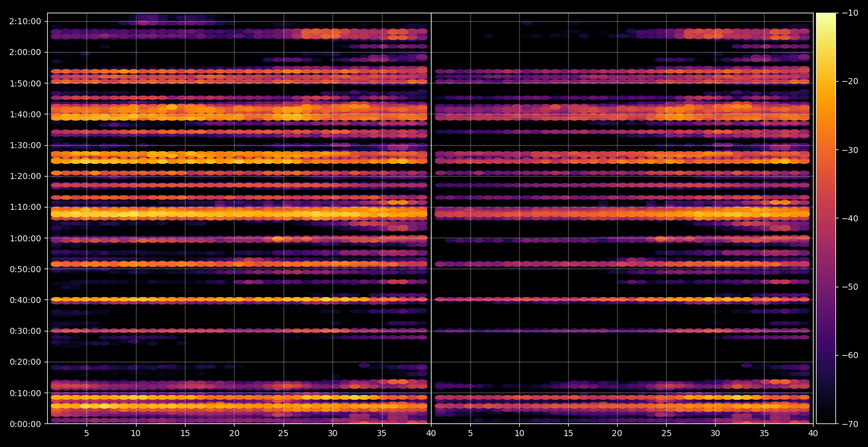This screenshot has height=447, width=868.
Task: Click the −50 colorbar label
Action: [850, 287]
